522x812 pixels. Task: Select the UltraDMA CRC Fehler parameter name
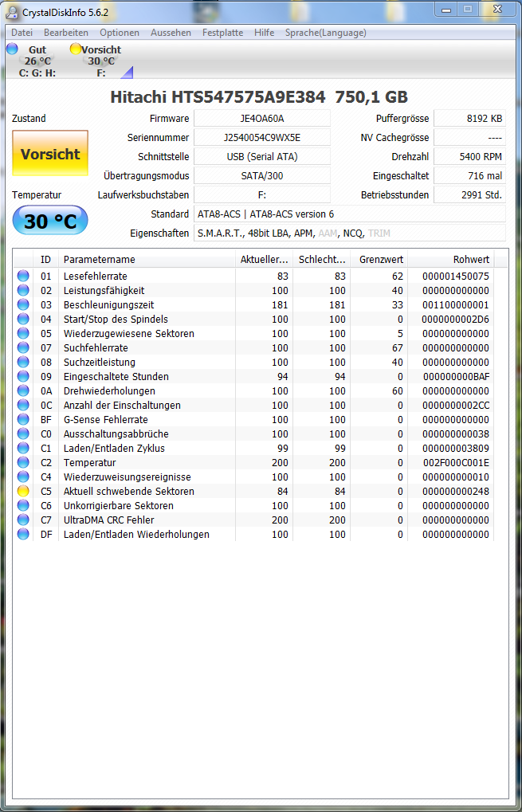click(x=108, y=520)
